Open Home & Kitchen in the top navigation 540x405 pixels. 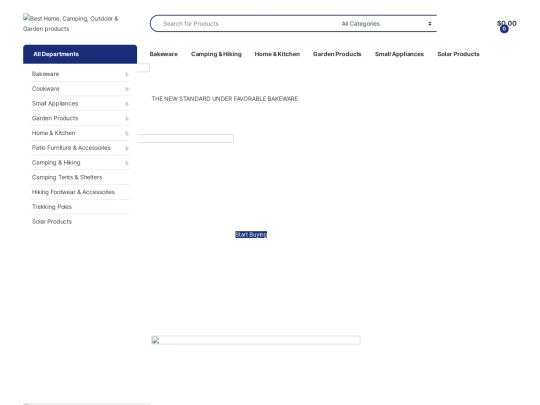pyautogui.click(x=277, y=54)
